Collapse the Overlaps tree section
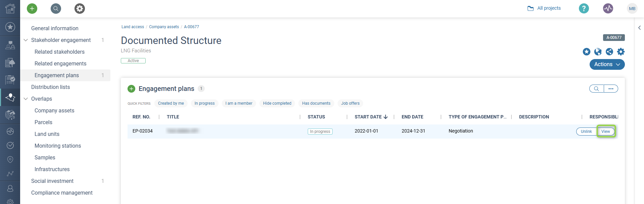 coord(26,99)
